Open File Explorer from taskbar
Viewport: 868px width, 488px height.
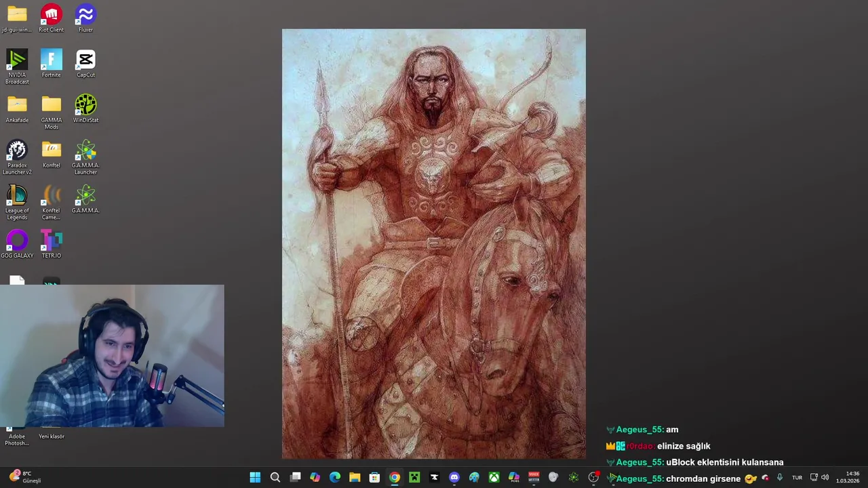(355, 478)
